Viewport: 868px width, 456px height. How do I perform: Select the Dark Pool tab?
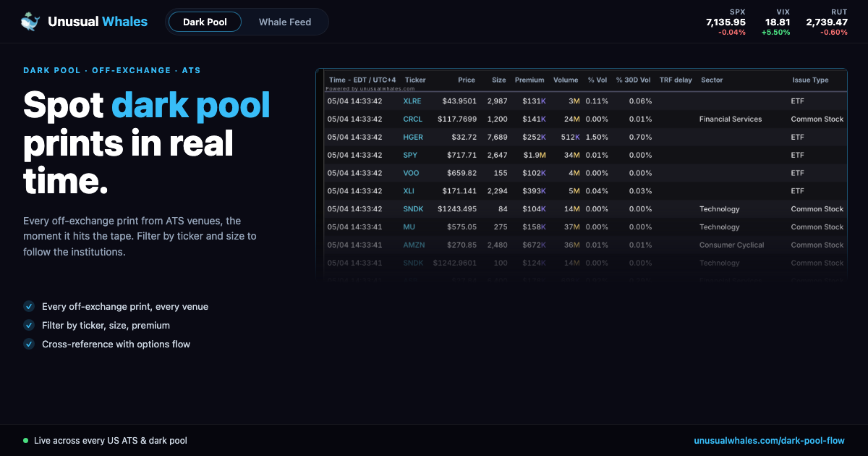point(205,22)
